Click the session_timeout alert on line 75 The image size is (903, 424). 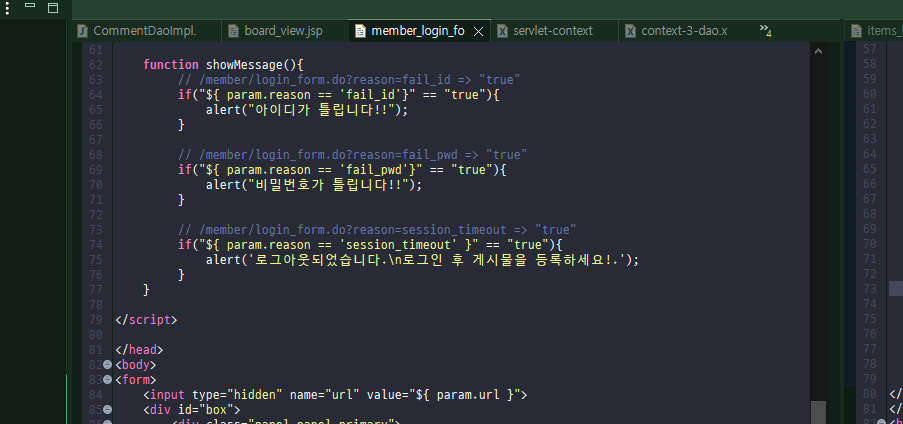coord(423,259)
